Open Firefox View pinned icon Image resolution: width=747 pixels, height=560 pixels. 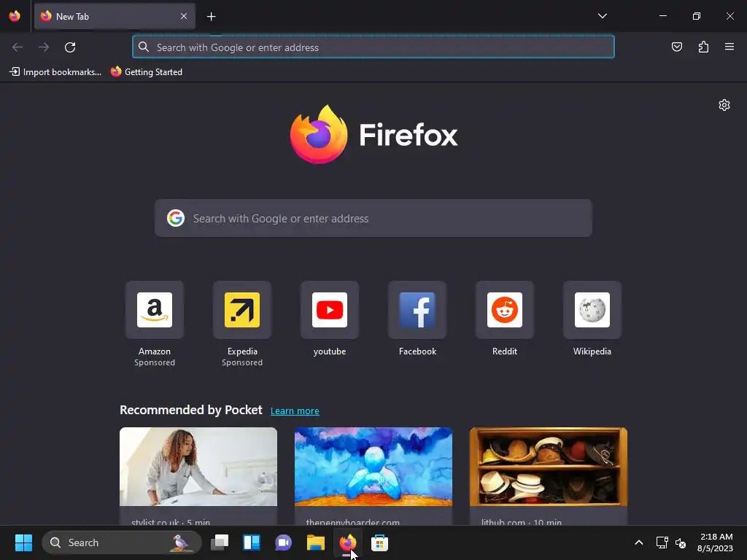(x=15, y=16)
